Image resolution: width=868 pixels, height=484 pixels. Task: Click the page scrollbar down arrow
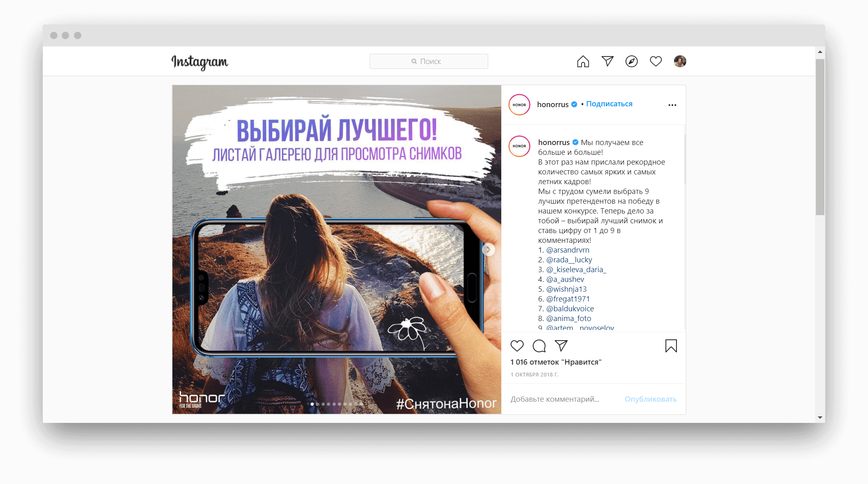(820, 418)
